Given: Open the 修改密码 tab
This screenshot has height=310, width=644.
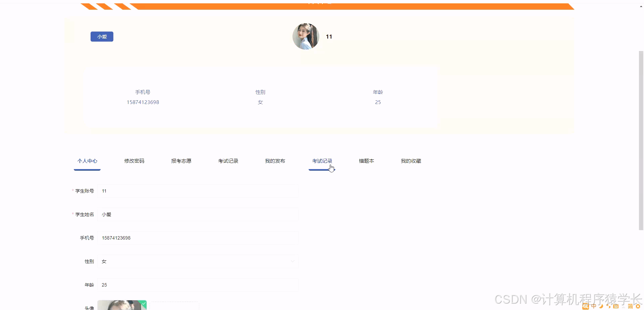Looking at the screenshot, I should coord(134,161).
